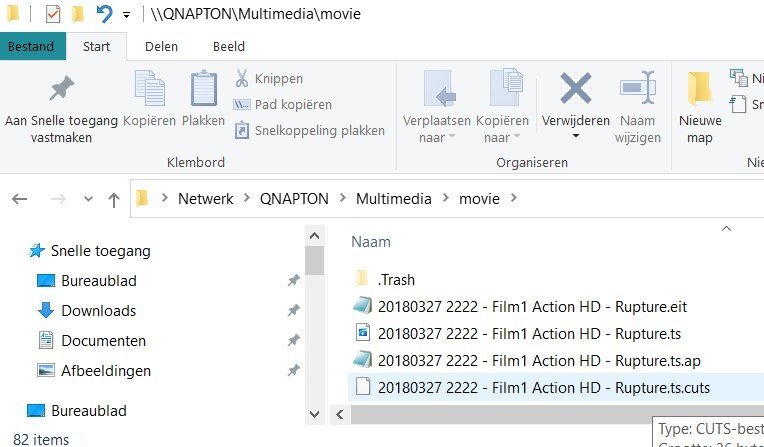
Task: Switch to the Delen ribbon tab
Action: point(161,46)
